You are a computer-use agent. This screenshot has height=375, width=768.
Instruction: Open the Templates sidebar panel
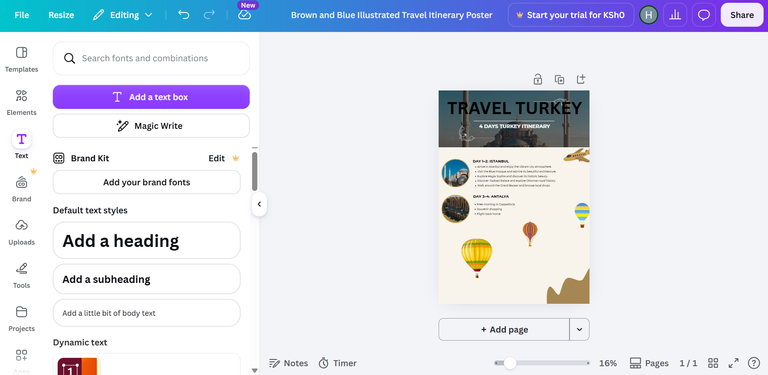[22, 59]
